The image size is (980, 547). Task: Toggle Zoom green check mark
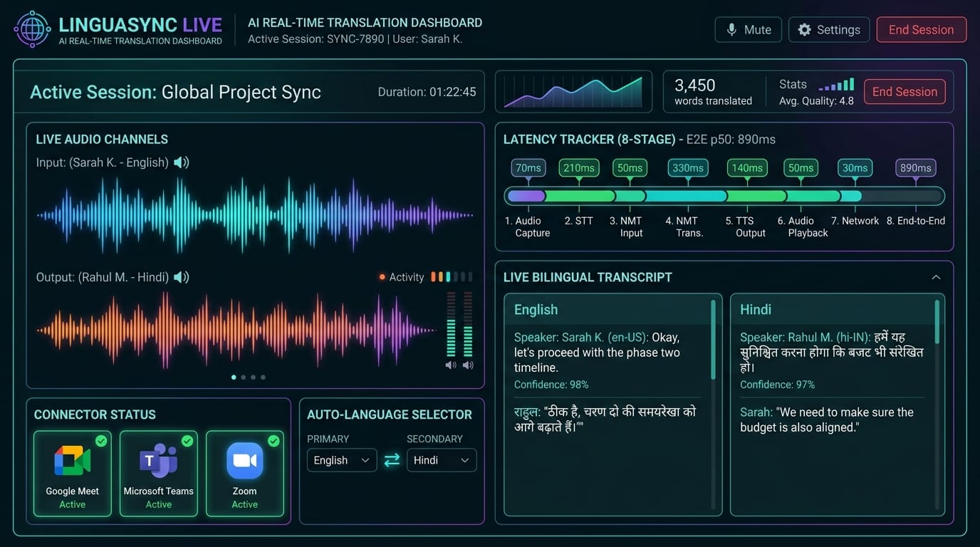click(273, 441)
